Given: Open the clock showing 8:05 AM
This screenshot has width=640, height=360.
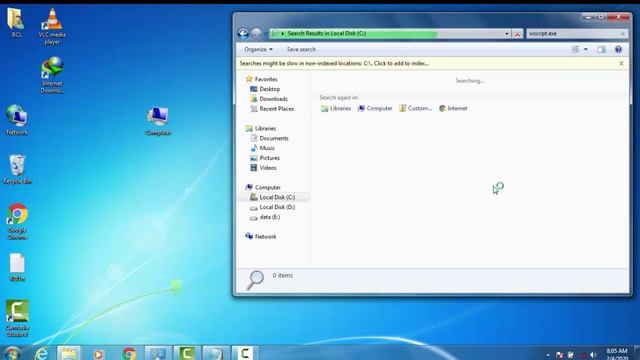Looking at the screenshot, I should pyautogui.click(x=617, y=354).
